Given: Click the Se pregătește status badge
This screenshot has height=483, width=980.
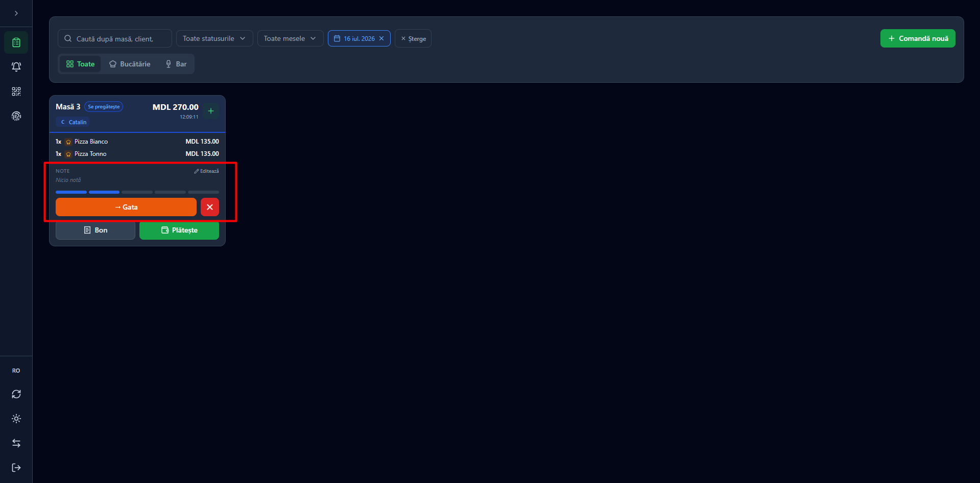Looking at the screenshot, I should point(104,107).
